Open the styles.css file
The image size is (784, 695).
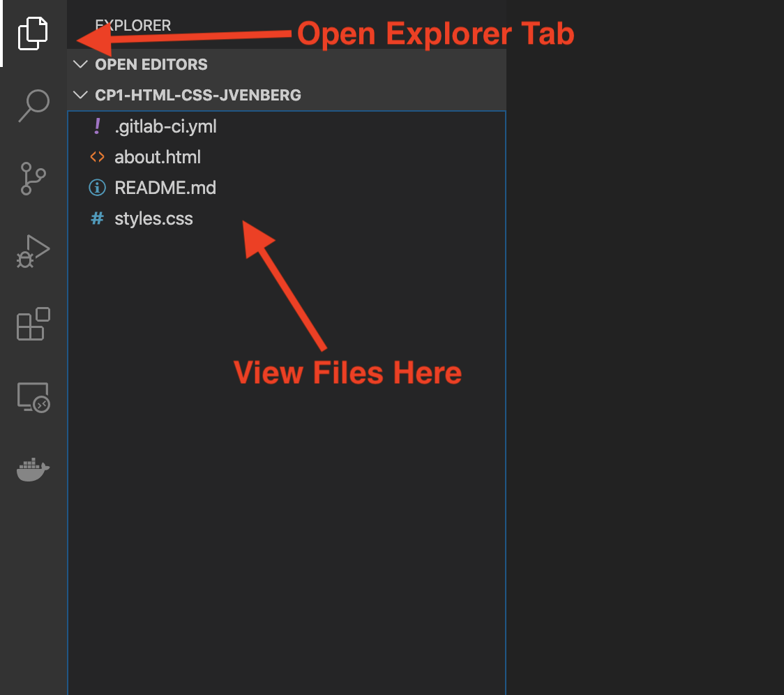click(287, 218)
